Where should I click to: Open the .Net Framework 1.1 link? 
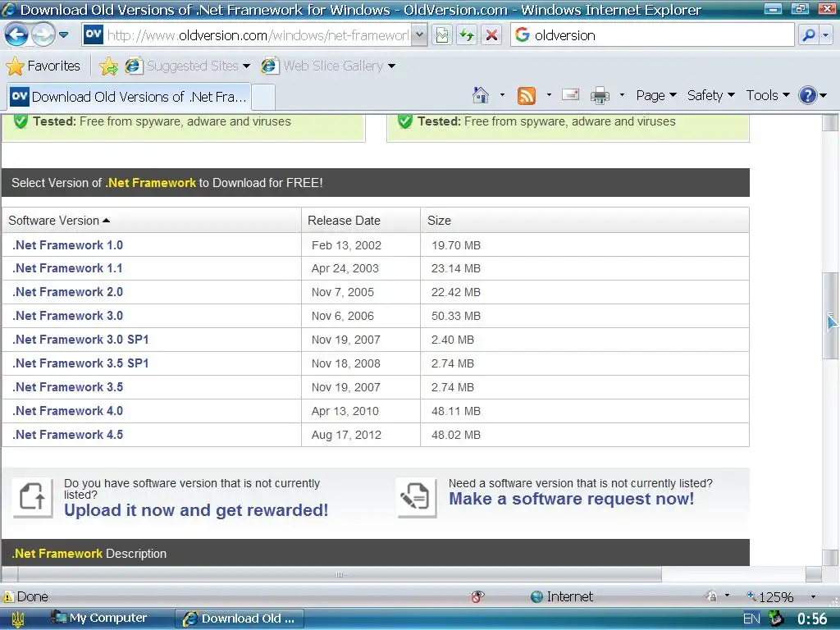(x=67, y=268)
